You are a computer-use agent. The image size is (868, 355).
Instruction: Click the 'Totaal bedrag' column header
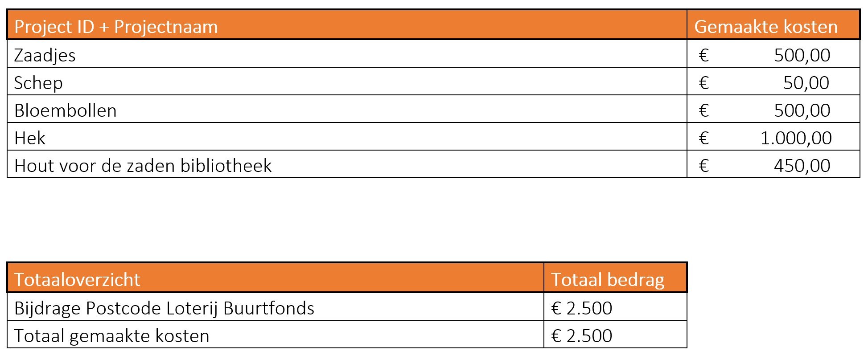tap(608, 280)
